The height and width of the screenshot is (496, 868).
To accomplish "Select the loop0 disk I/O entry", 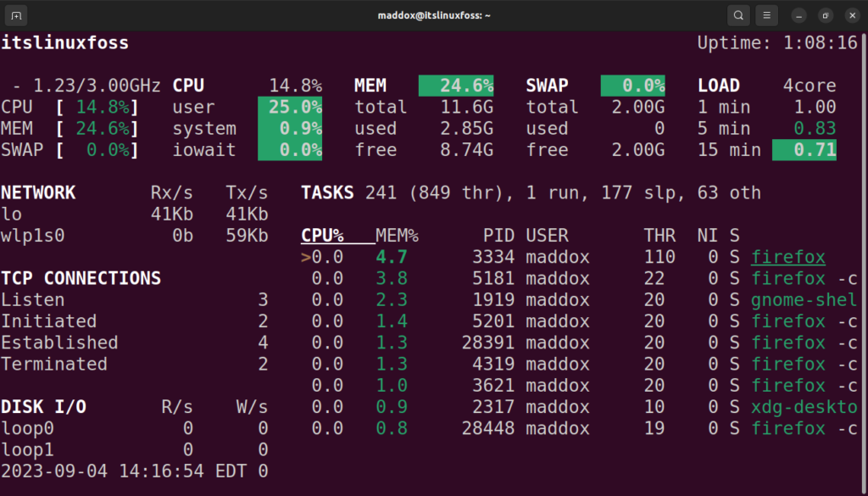I will pos(27,428).
